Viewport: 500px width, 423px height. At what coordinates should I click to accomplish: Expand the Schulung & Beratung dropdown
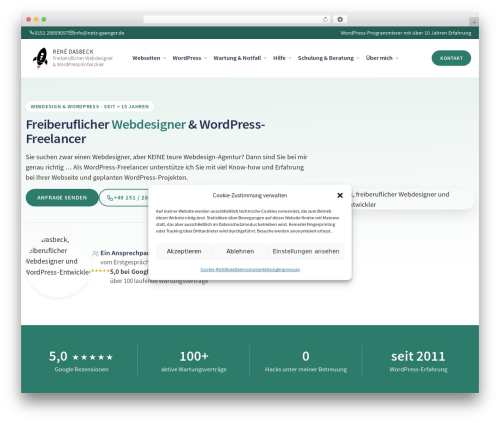coord(328,58)
